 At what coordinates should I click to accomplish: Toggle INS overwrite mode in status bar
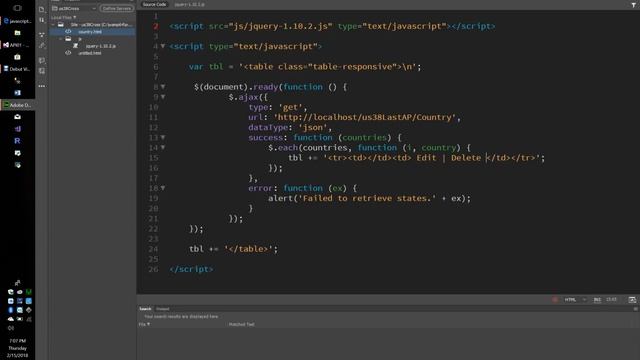pyautogui.click(x=597, y=300)
